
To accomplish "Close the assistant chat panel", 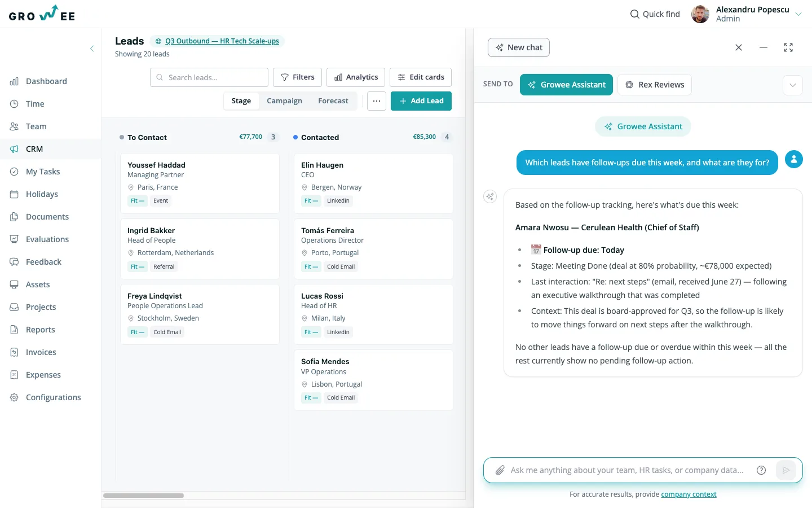I will click(x=739, y=47).
